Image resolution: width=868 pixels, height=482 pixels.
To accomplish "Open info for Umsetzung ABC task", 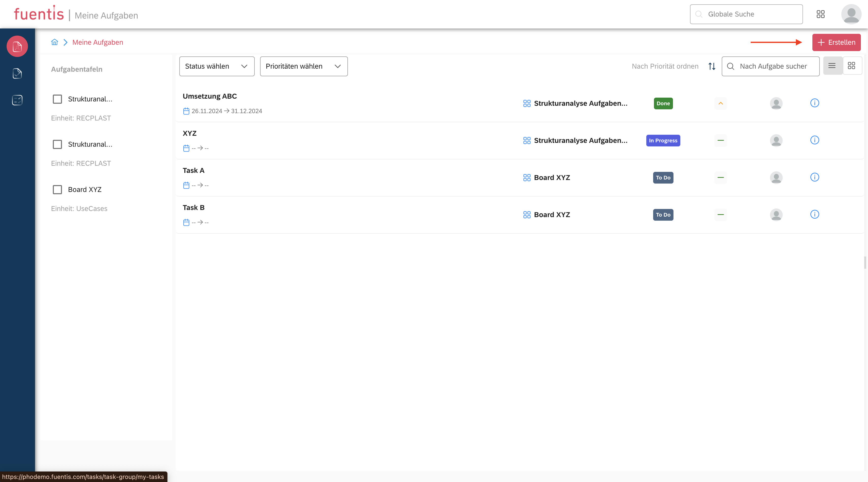I will [814, 103].
